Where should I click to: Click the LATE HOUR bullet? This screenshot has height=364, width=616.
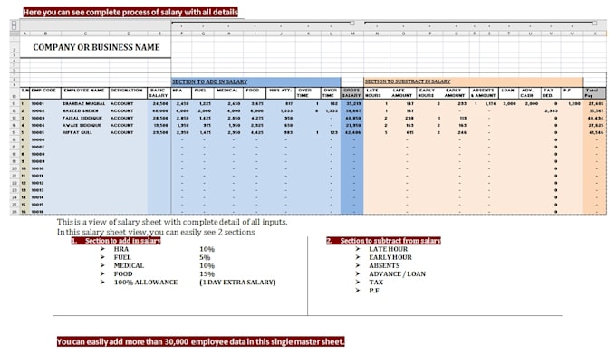pos(388,249)
